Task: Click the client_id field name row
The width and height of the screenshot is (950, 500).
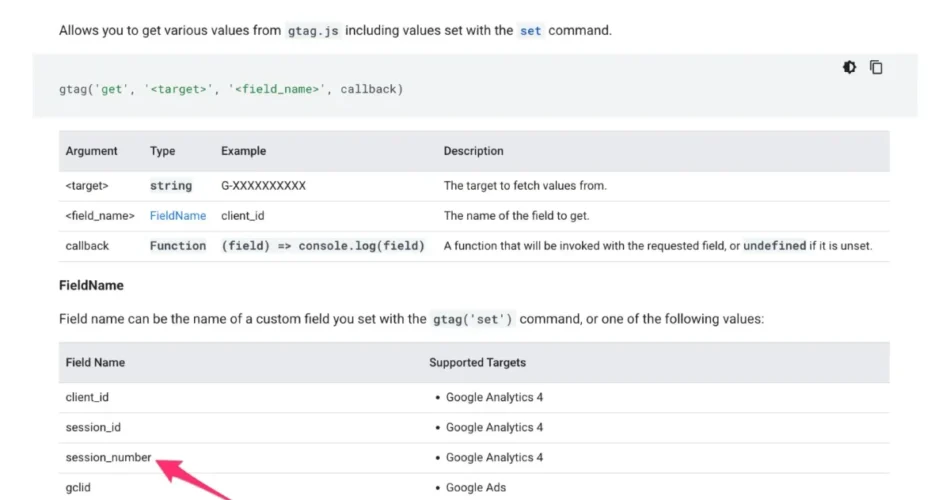Action: pos(474,398)
